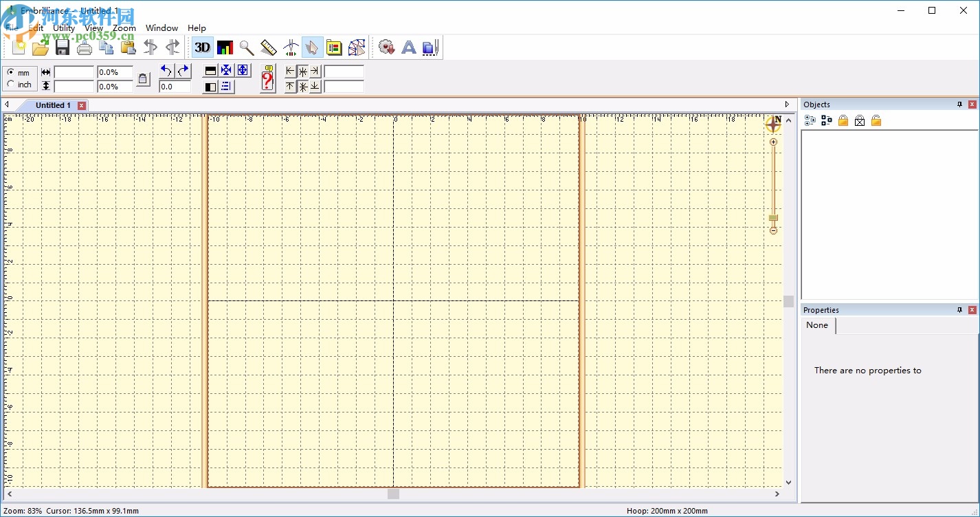Click the rotate right arrow button
This screenshot has height=517, width=980.
point(183,71)
